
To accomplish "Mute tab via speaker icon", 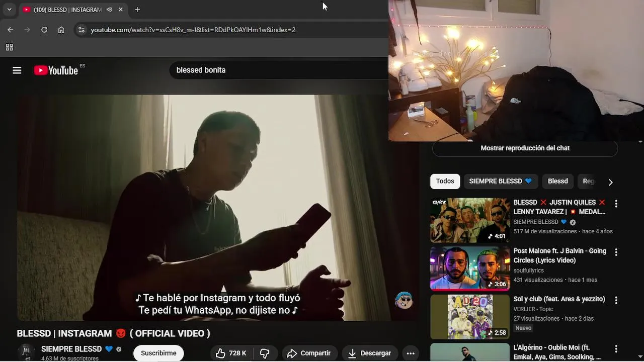I will click(109, 10).
